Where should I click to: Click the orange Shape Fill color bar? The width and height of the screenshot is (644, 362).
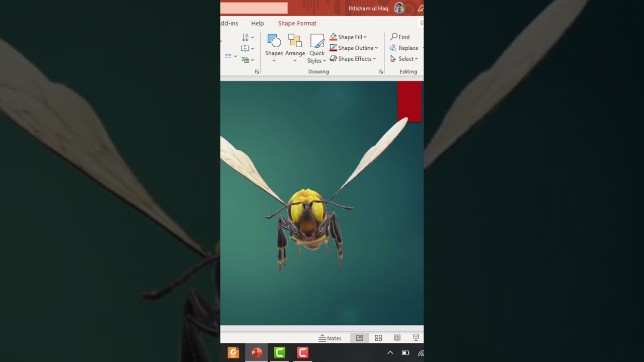333,40
